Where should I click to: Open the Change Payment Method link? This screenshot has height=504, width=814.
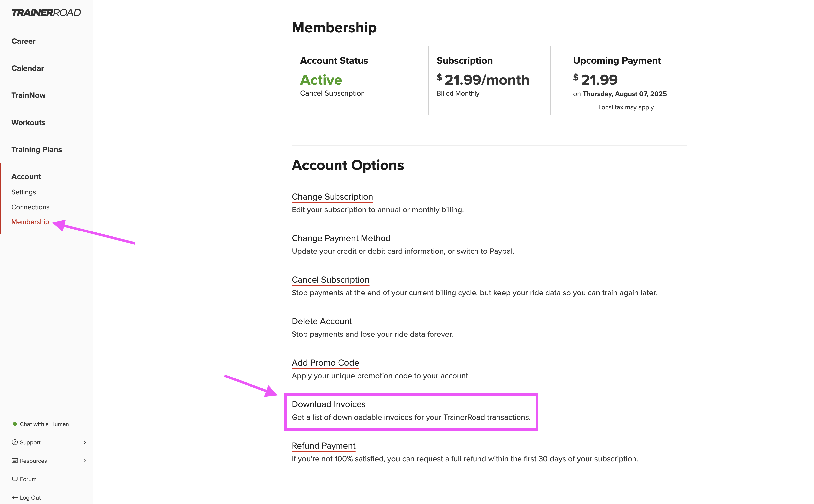coord(341,238)
